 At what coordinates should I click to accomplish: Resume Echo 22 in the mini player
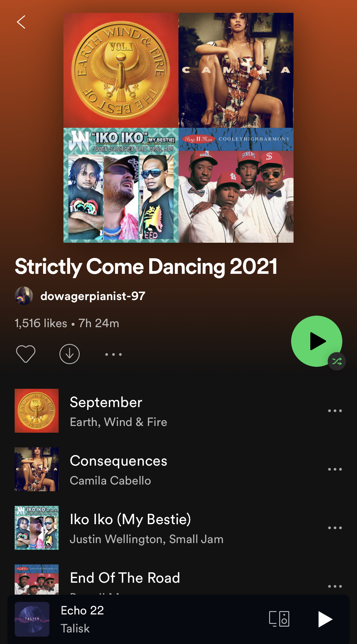(x=325, y=619)
